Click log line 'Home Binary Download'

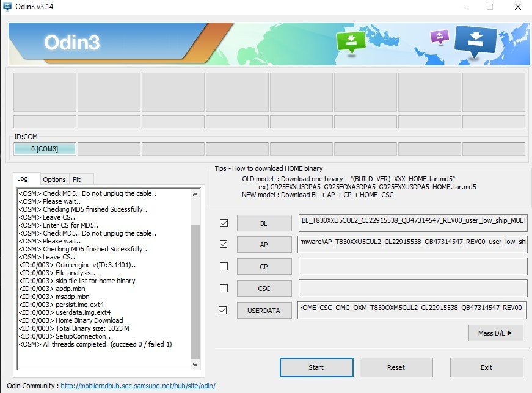71,320
